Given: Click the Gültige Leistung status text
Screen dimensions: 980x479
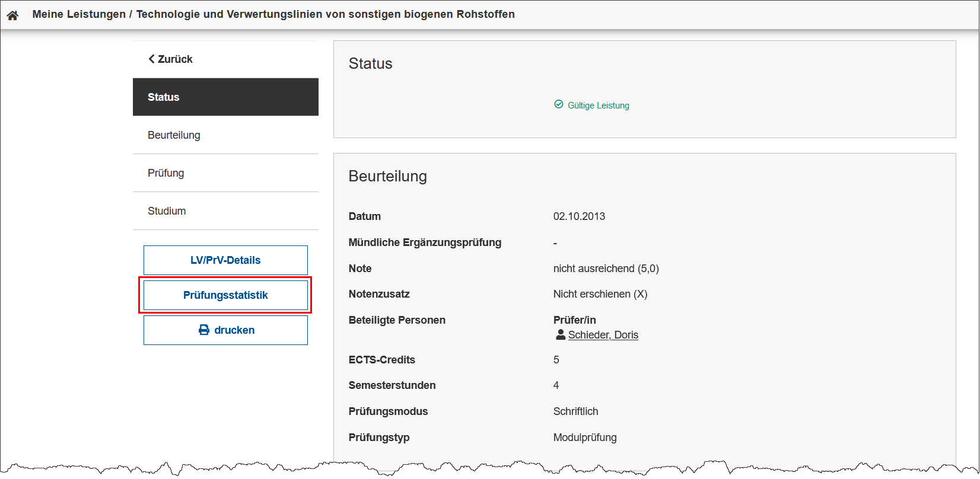Looking at the screenshot, I should coord(598,106).
